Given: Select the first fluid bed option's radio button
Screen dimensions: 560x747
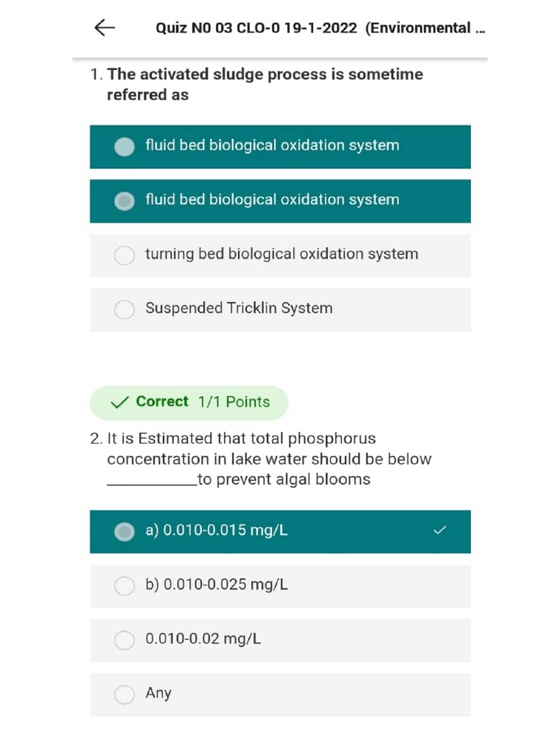Looking at the screenshot, I should click(125, 147).
